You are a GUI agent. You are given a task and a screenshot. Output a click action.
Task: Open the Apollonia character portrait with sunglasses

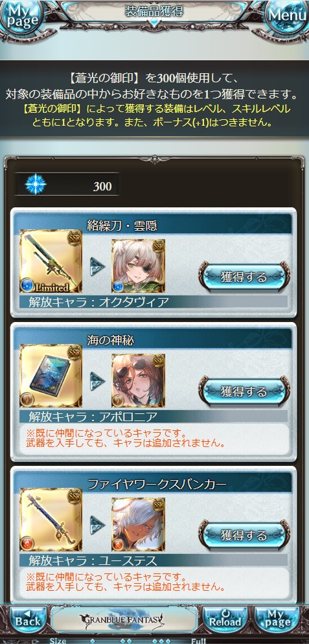point(139,380)
